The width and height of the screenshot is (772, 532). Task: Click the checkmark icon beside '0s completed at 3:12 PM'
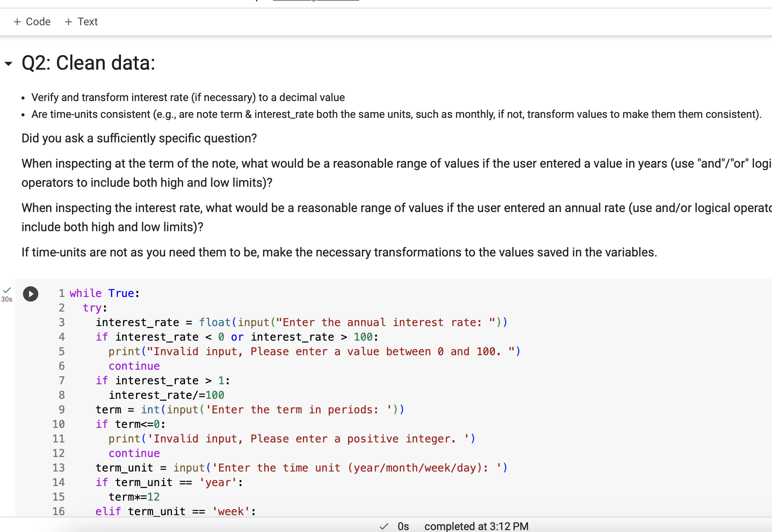click(383, 526)
